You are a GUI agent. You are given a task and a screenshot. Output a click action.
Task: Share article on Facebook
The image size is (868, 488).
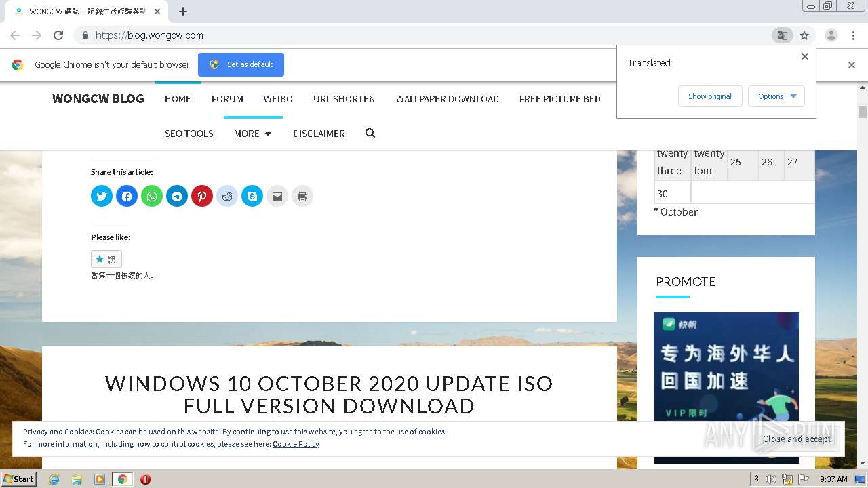pos(127,197)
